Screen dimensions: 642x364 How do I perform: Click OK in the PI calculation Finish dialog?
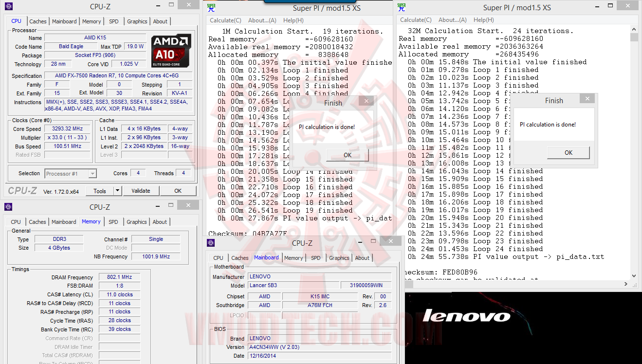click(x=347, y=155)
